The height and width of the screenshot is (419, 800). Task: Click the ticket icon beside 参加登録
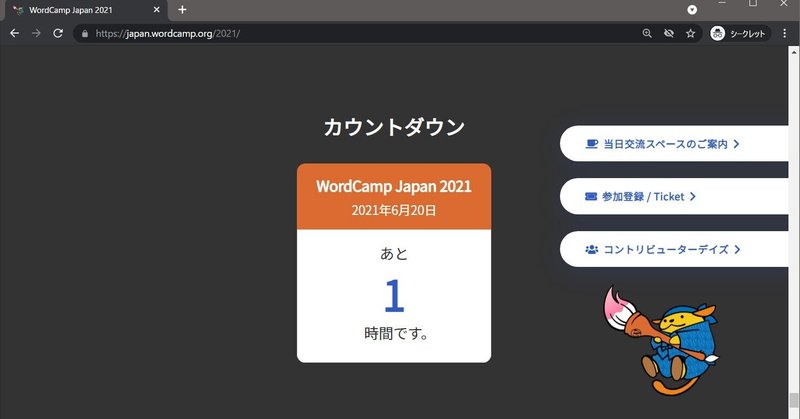(591, 196)
